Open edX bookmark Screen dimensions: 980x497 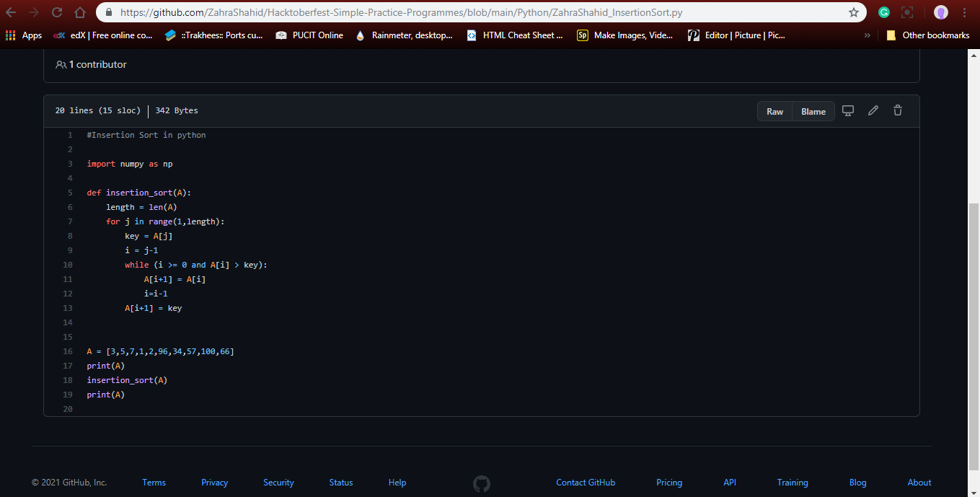coord(103,35)
